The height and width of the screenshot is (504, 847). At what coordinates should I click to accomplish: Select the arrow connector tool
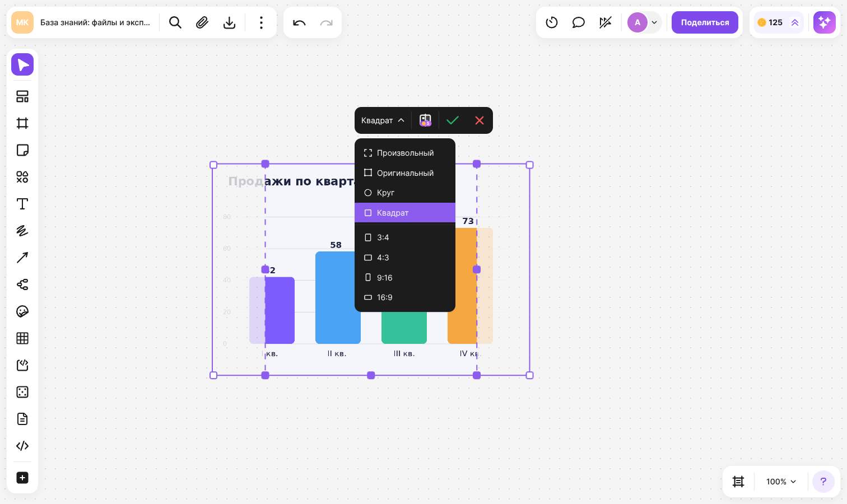click(x=22, y=258)
